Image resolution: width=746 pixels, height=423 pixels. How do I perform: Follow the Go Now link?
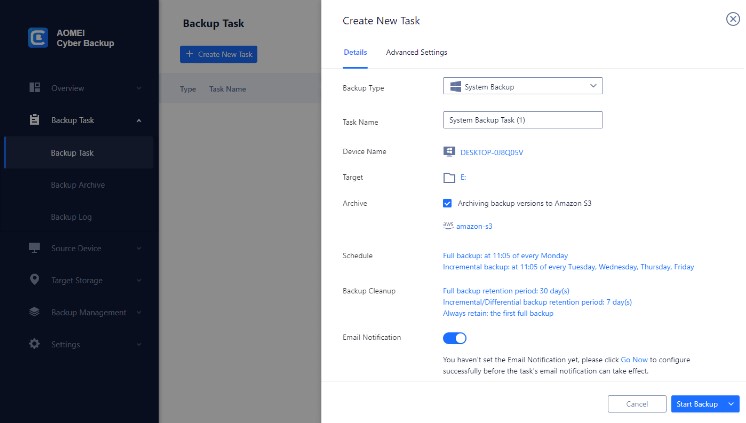(632, 359)
